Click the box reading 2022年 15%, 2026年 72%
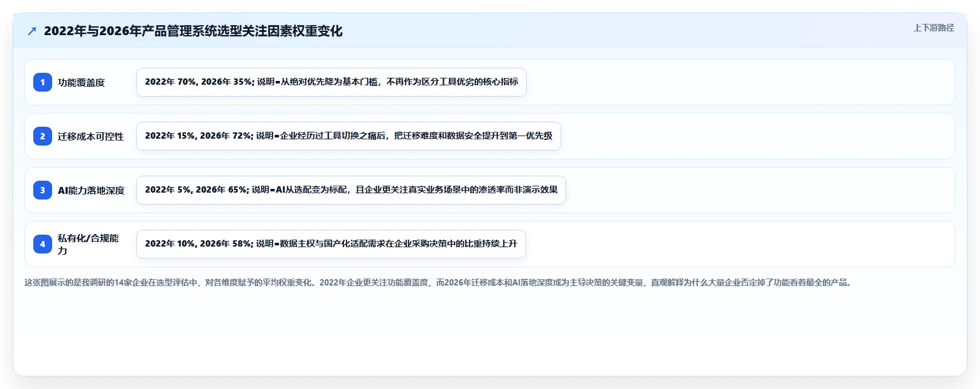 pyautogui.click(x=348, y=136)
